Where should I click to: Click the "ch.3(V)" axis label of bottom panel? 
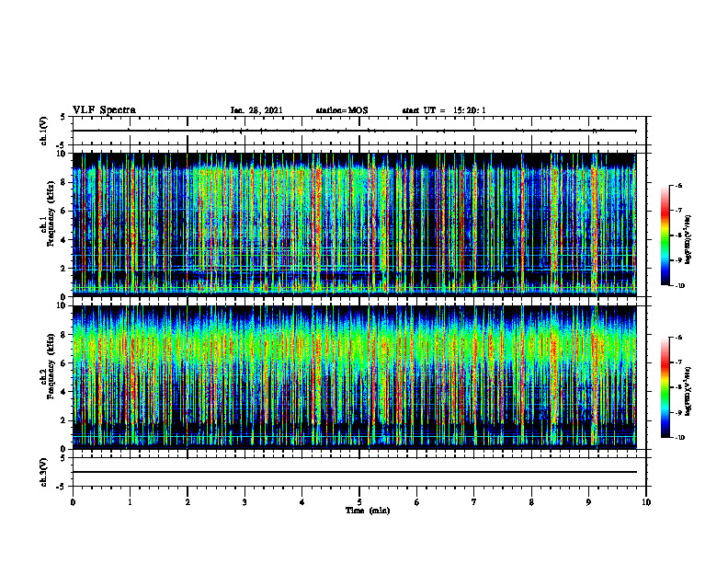click(x=43, y=472)
